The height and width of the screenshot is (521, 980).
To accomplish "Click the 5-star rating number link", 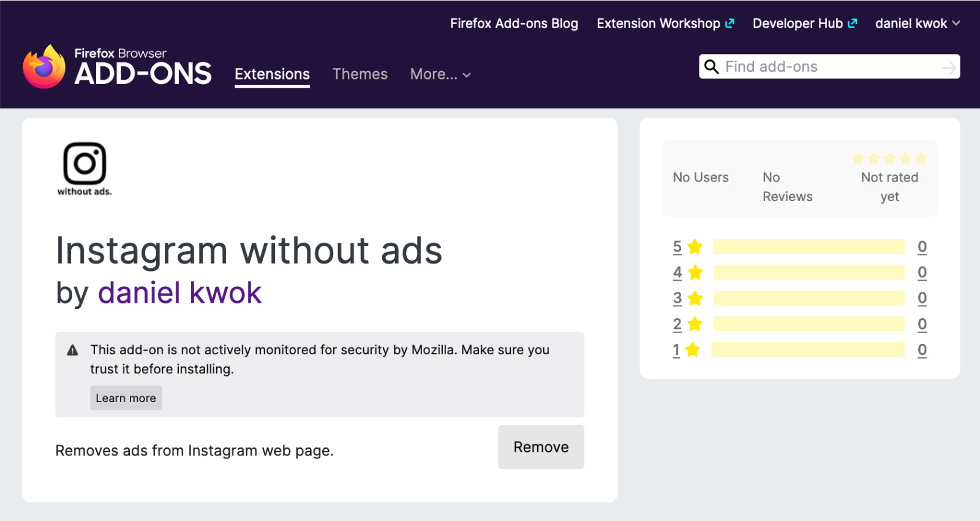I will pos(677,246).
